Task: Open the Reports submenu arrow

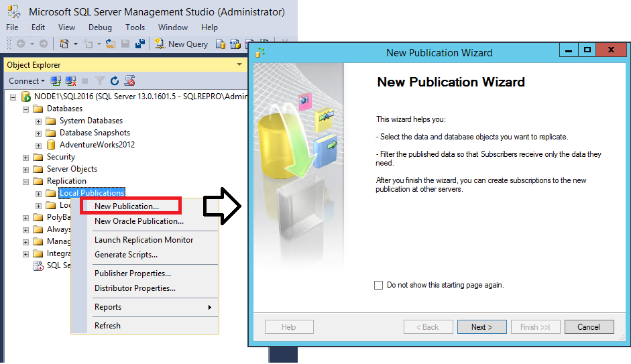Action: click(x=209, y=307)
